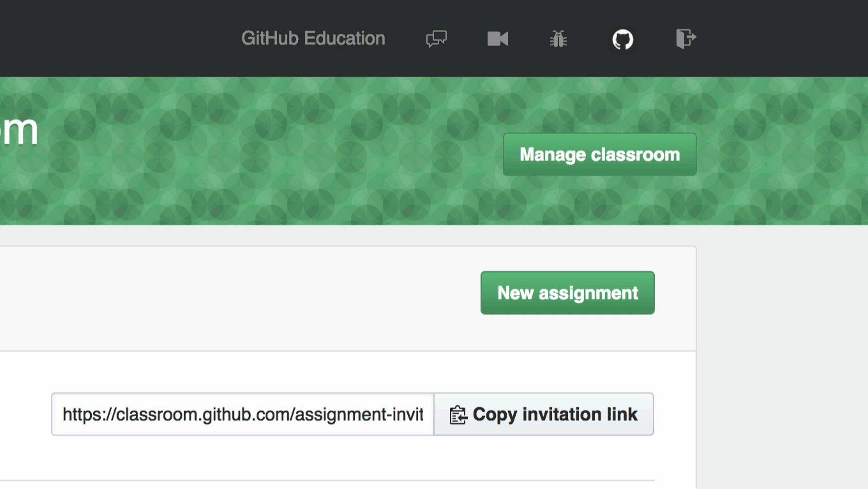Click the bug report icon
The width and height of the screenshot is (868, 489).
tap(558, 39)
